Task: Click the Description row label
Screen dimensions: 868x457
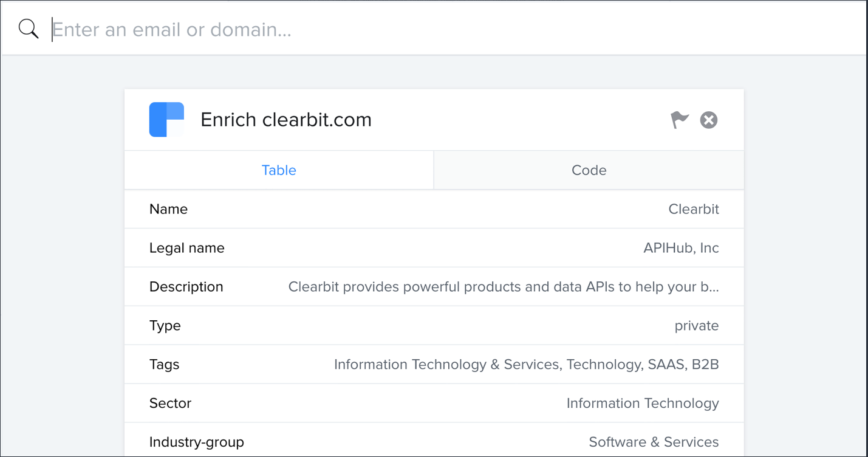Action: click(186, 287)
